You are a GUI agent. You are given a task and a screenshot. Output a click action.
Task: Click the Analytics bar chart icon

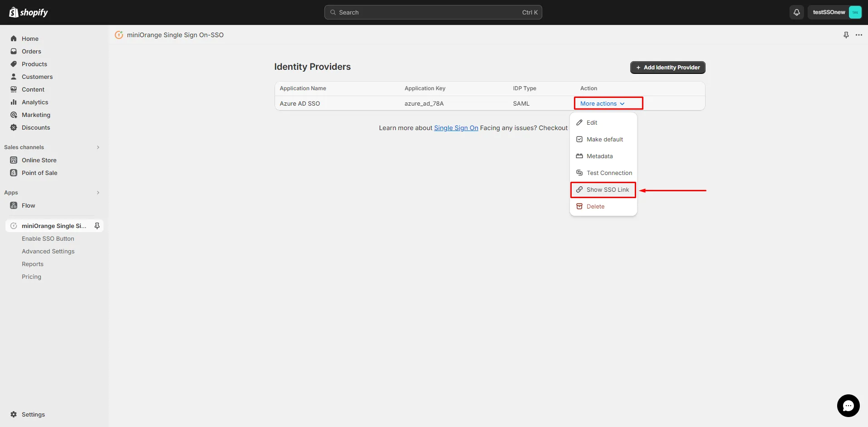14,102
